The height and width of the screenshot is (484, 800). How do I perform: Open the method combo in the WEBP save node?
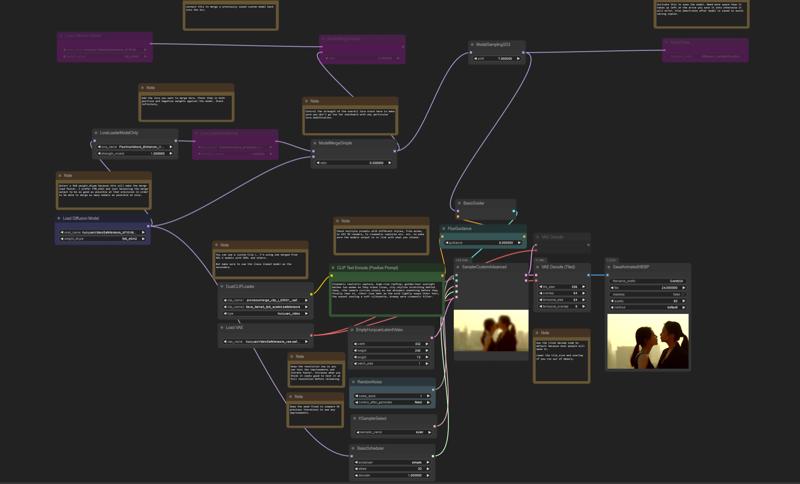coord(648,308)
